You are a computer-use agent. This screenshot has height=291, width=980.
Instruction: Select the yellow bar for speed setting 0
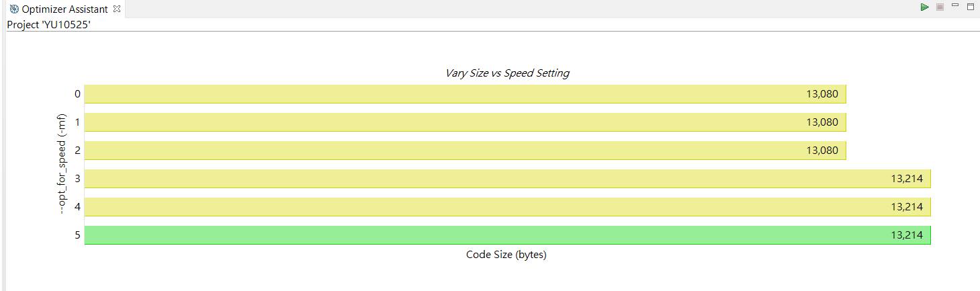(x=465, y=94)
